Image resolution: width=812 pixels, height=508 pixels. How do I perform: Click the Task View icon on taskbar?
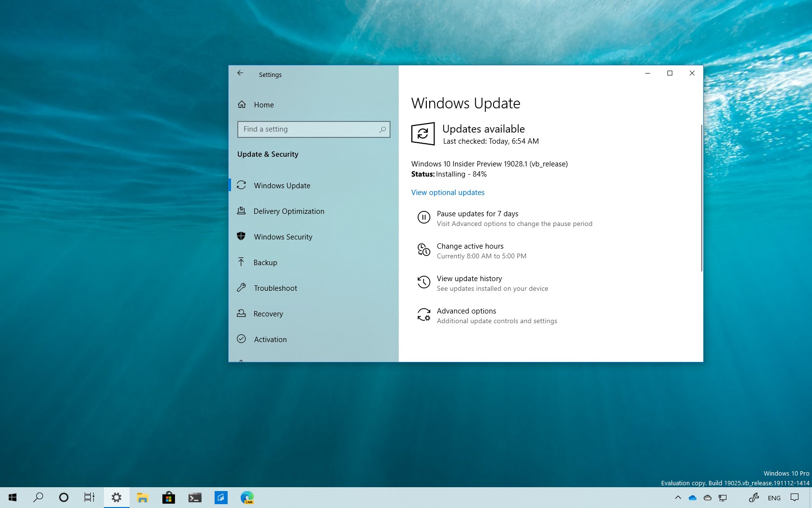point(89,497)
